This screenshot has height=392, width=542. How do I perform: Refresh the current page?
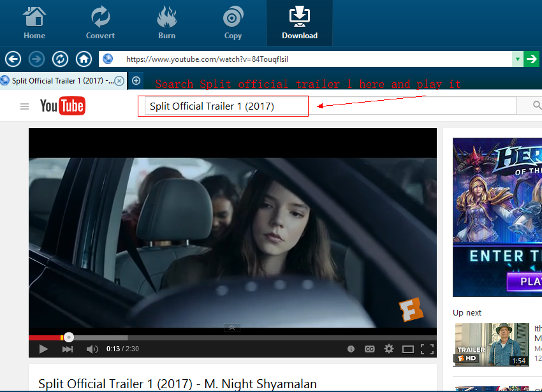60,59
